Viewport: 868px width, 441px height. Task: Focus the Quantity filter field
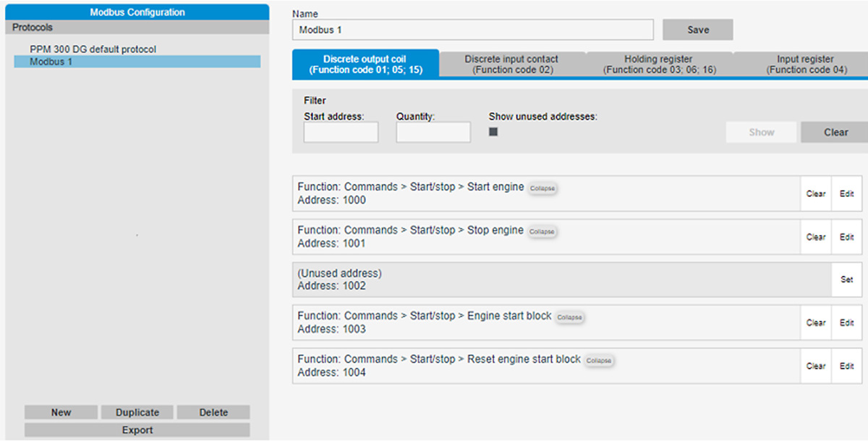click(433, 133)
